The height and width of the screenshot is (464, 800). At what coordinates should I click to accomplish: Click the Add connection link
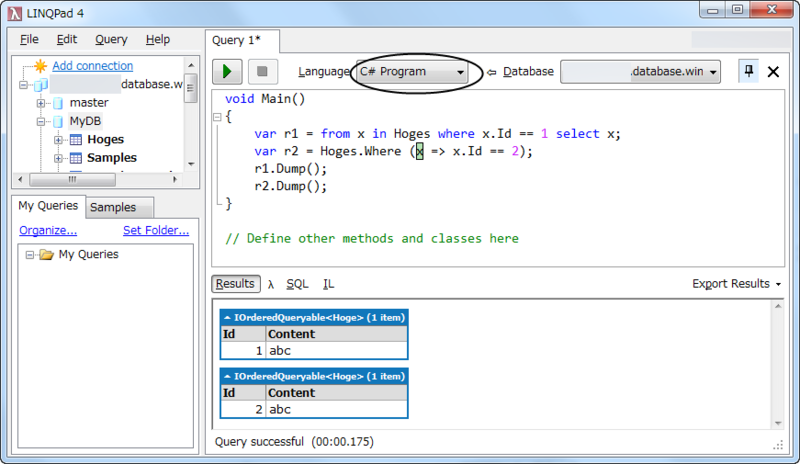(92, 66)
